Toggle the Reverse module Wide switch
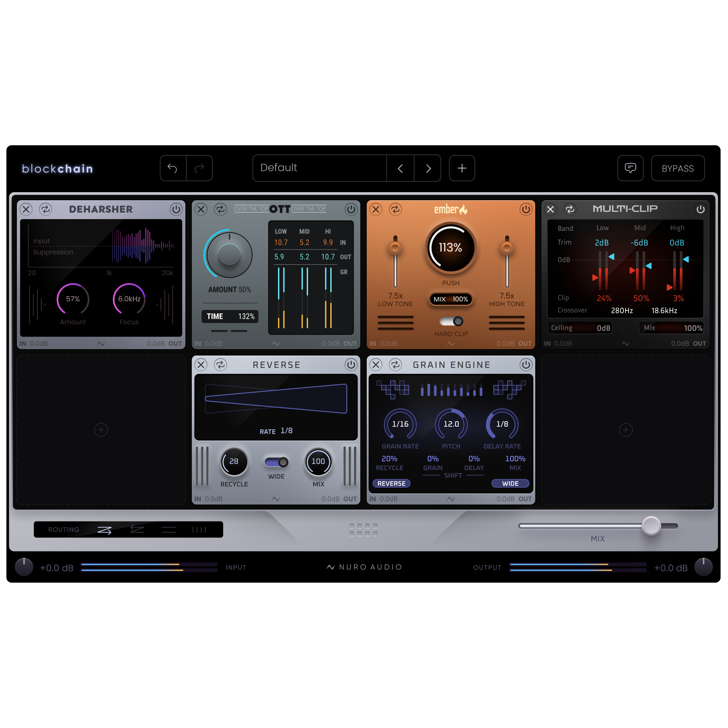This screenshot has width=728, height=728. (x=276, y=462)
